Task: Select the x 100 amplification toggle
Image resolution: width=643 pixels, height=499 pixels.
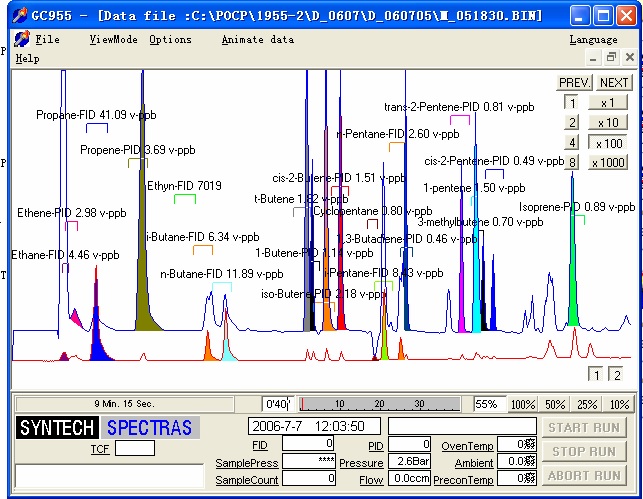Action: [608, 143]
